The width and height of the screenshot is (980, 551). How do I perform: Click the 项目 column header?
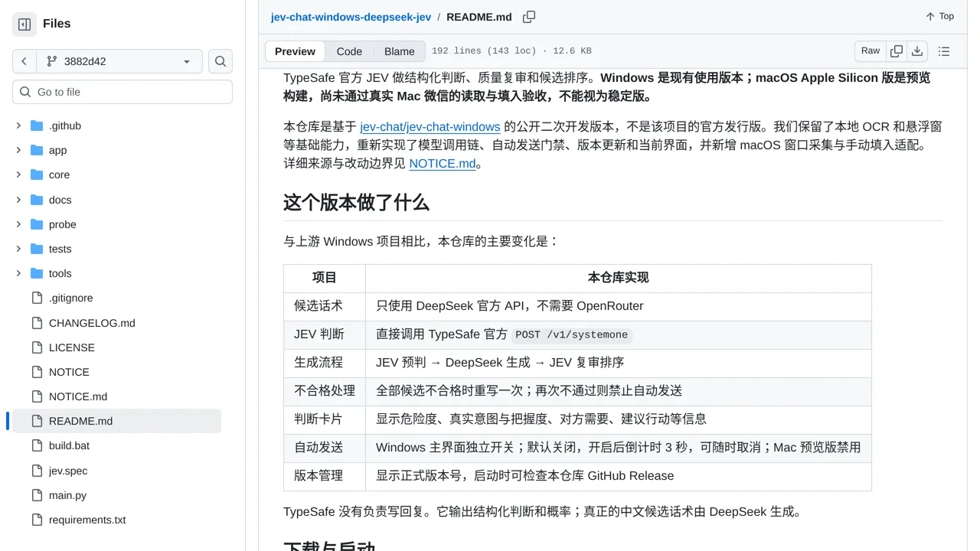point(325,278)
